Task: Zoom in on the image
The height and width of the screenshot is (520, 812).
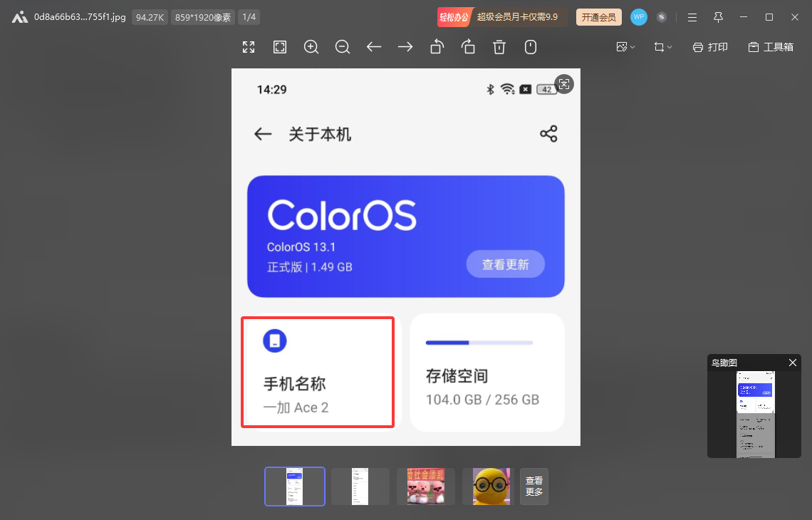Action: [311, 47]
